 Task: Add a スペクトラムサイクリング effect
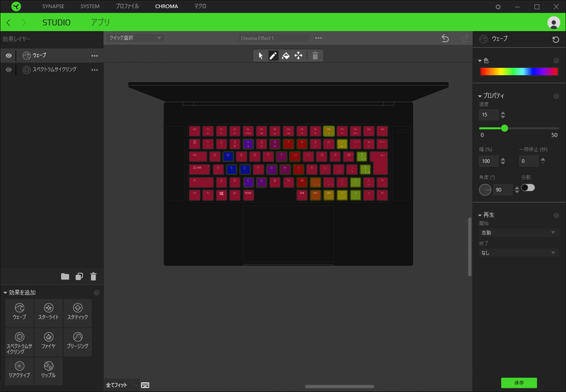point(20,342)
